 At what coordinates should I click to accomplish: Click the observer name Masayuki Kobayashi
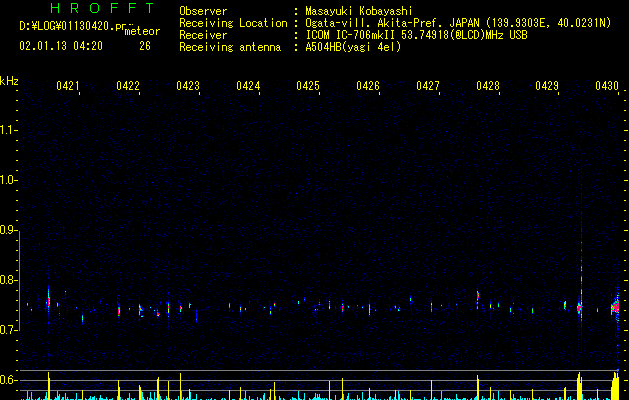pos(359,11)
